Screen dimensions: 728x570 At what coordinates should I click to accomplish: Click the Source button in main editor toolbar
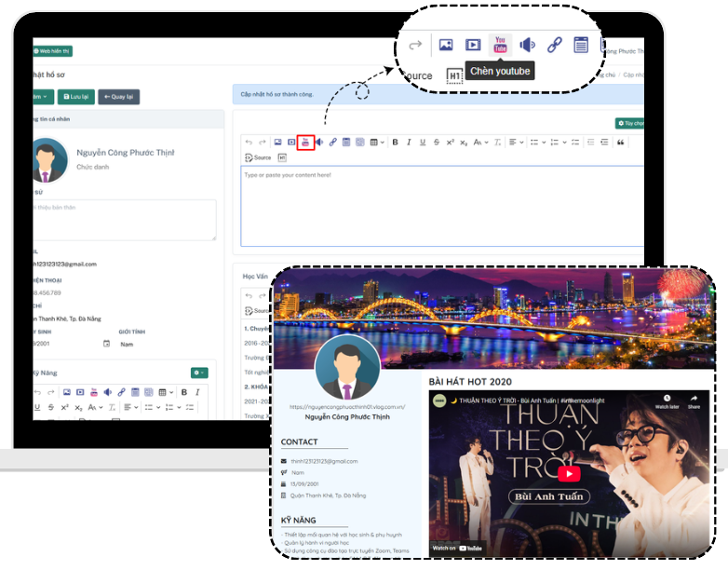(258, 158)
